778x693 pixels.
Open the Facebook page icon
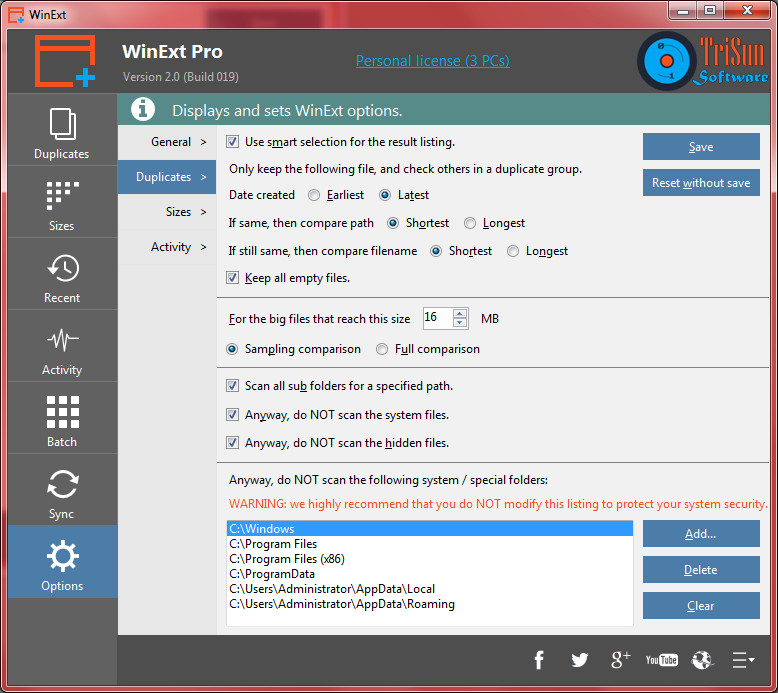(539, 660)
